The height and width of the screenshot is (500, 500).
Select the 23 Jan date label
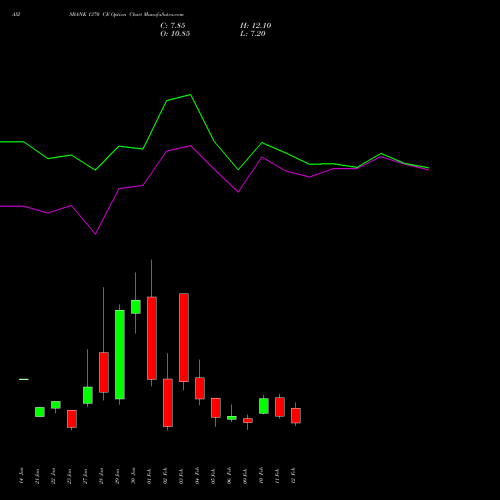[69, 476]
